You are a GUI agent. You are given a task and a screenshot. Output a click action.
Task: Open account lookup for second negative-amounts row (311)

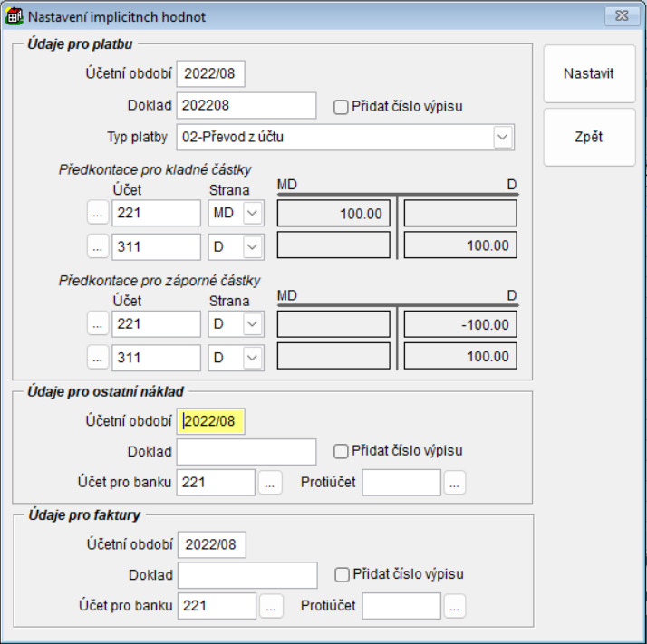coord(98,358)
